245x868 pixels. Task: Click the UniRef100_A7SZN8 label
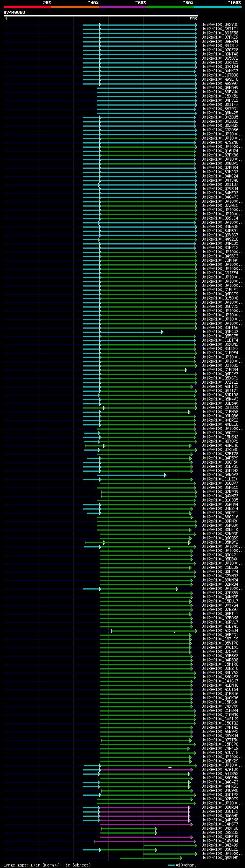click(x=220, y=142)
